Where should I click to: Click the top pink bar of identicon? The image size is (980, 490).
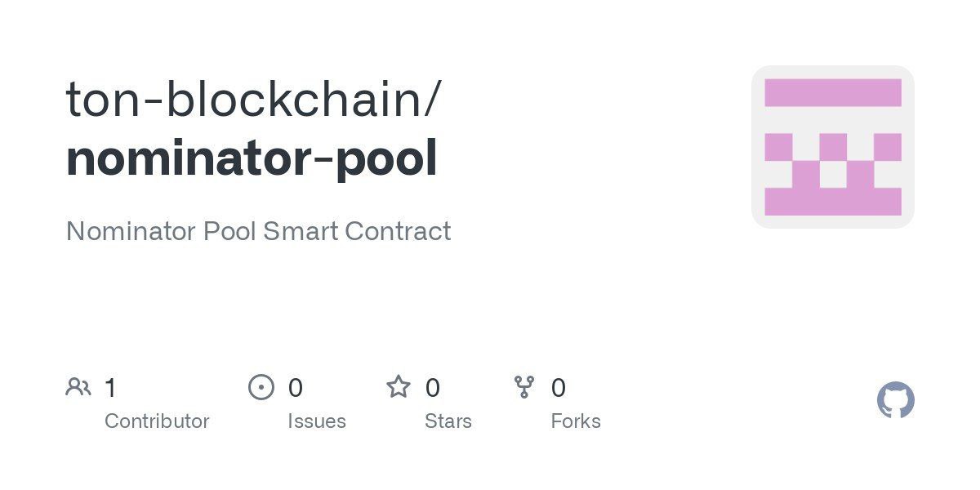pos(833,92)
